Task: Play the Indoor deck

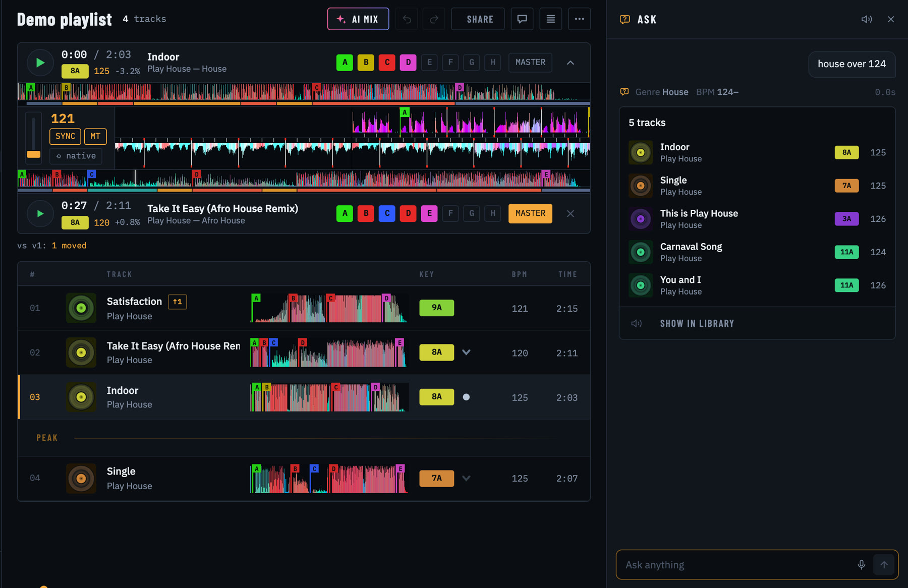Action: (x=40, y=63)
